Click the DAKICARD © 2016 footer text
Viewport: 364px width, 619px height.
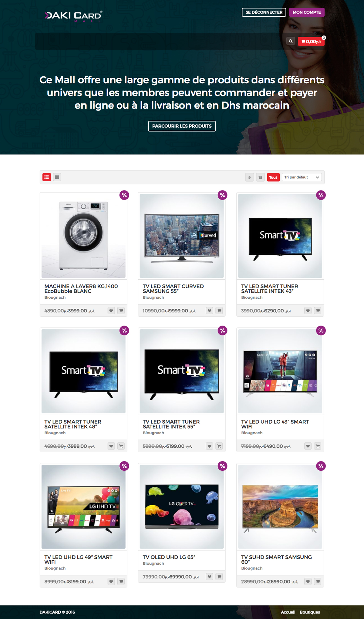(57, 612)
